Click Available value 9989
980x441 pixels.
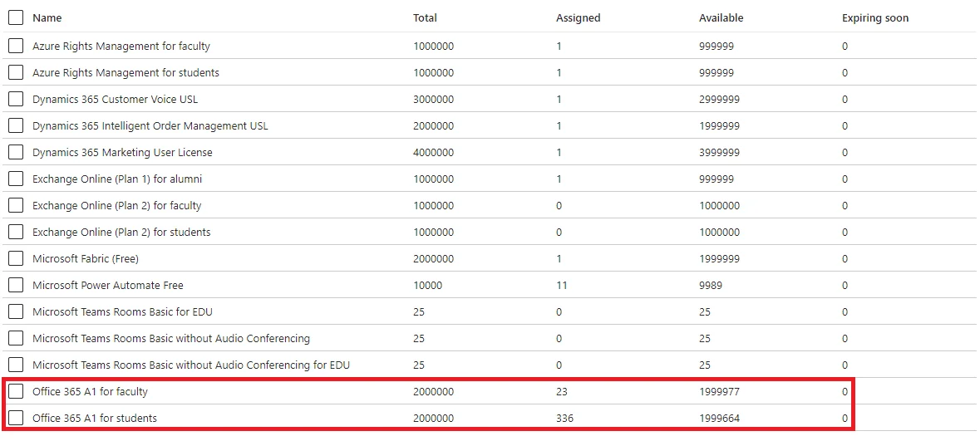pos(711,286)
